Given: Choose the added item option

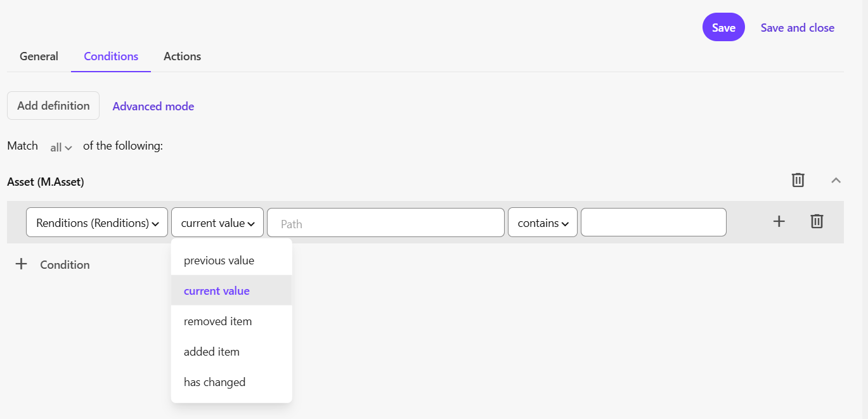Looking at the screenshot, I should (x=212, y=352).
